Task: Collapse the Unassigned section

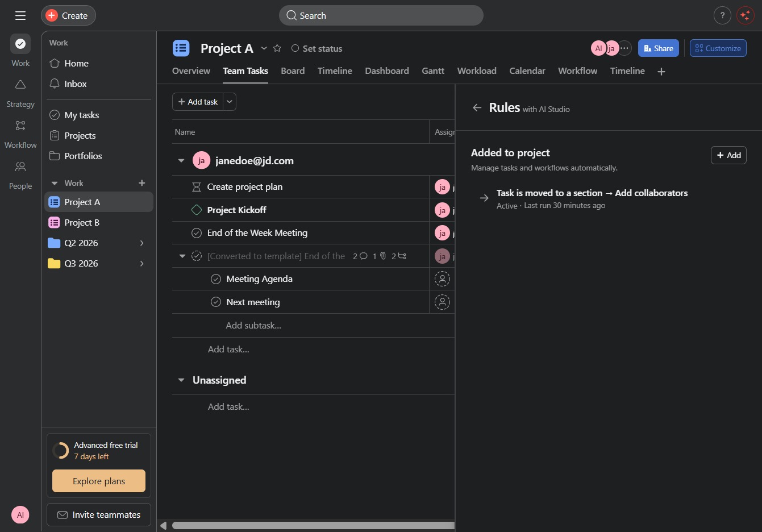Action: [181, 380]
